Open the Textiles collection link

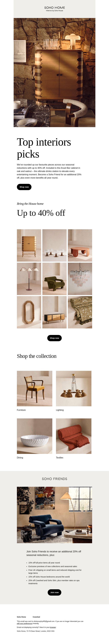point(60,458)
